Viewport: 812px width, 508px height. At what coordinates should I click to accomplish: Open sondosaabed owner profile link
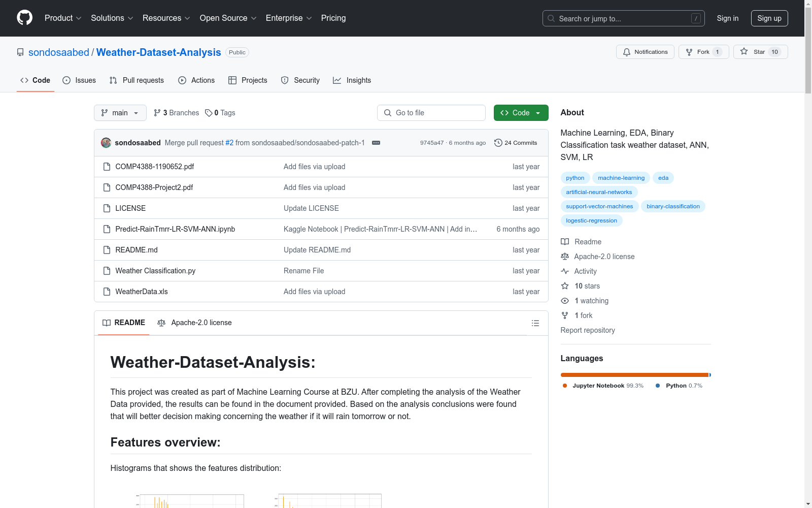[59, 52]
